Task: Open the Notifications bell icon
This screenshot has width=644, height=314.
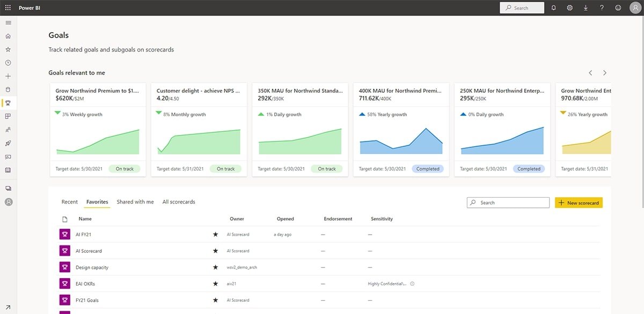Action: pyautogui.click(x=553, y=8)
